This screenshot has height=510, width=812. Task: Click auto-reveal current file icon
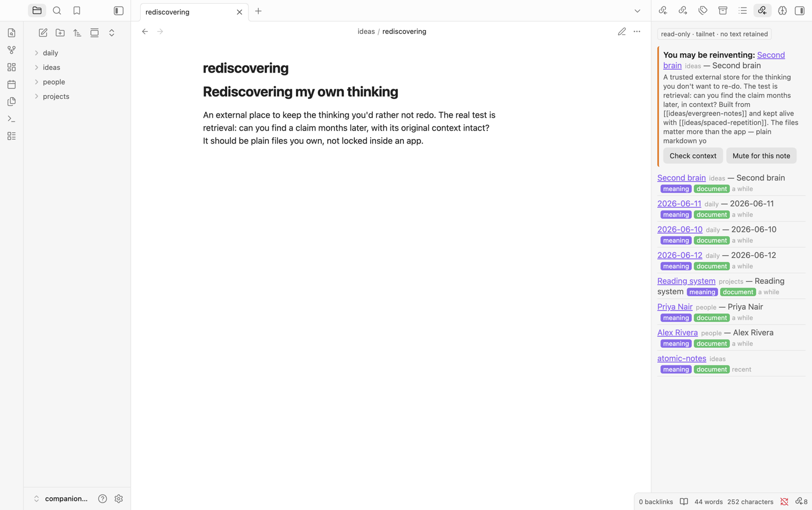pyautogui.click(x=95, y=33)
